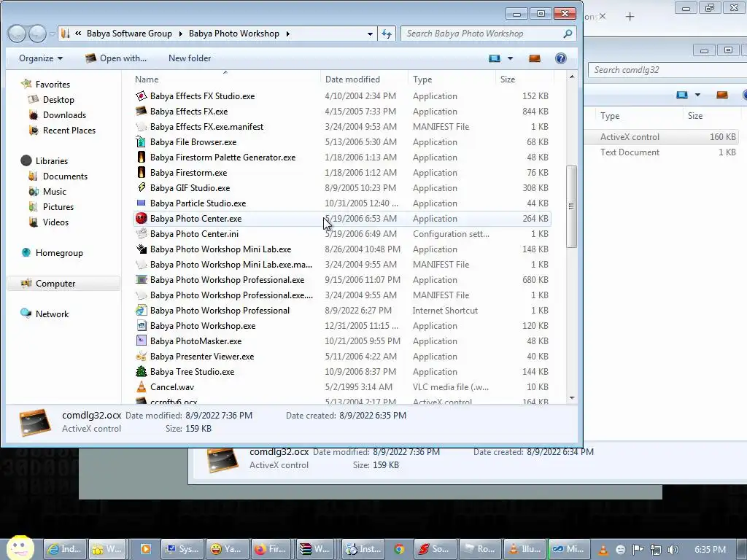Click the search magnifier in Babya Photo Workshop
The image size is (747, 560).
568,34
